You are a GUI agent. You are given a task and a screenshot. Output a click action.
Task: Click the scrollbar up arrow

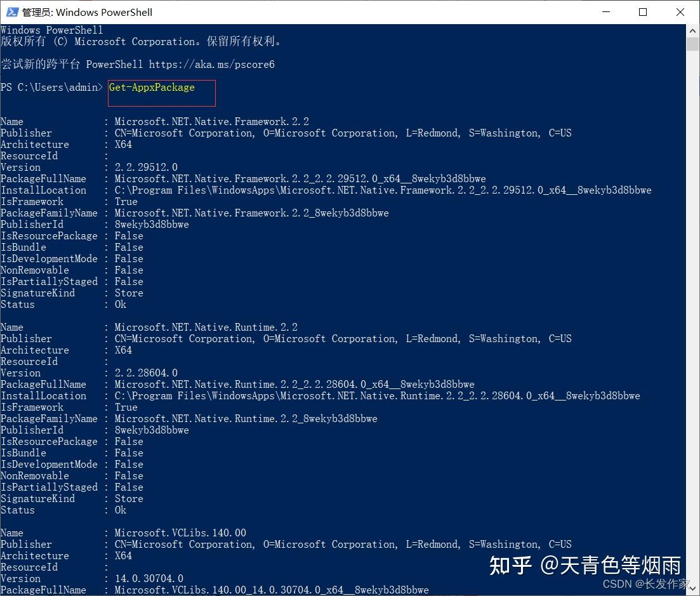pos(692,31)
